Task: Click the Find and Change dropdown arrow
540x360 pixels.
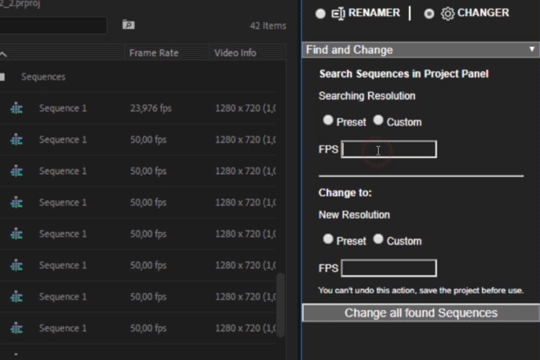Action: (x=532, y=49)
